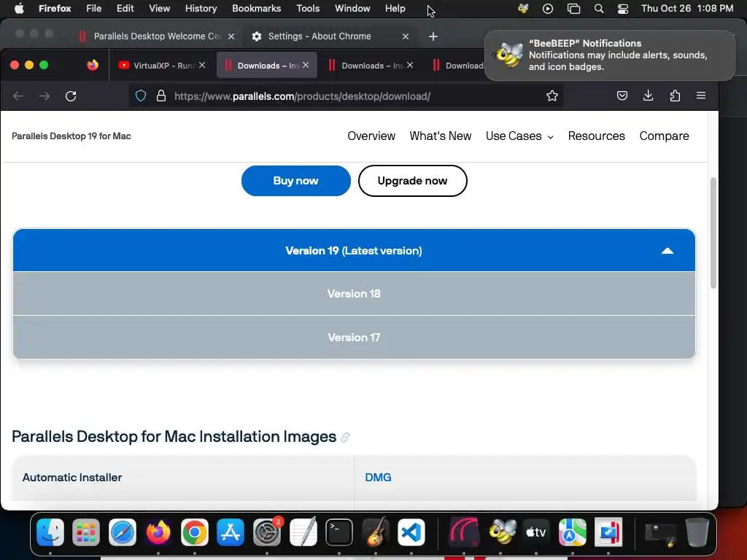Viewport: 747px width, 560px height.
Task: Launch Safari from the Dock
Action: 123,532
